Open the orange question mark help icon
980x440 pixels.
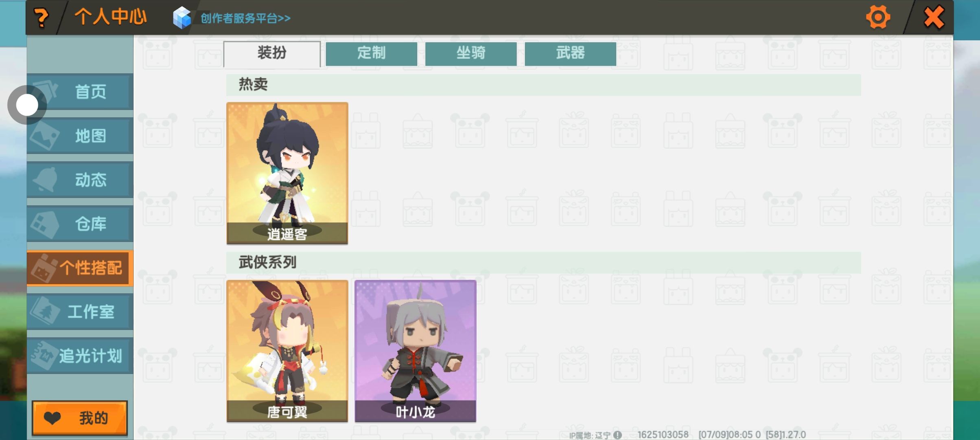coord(41,18)
